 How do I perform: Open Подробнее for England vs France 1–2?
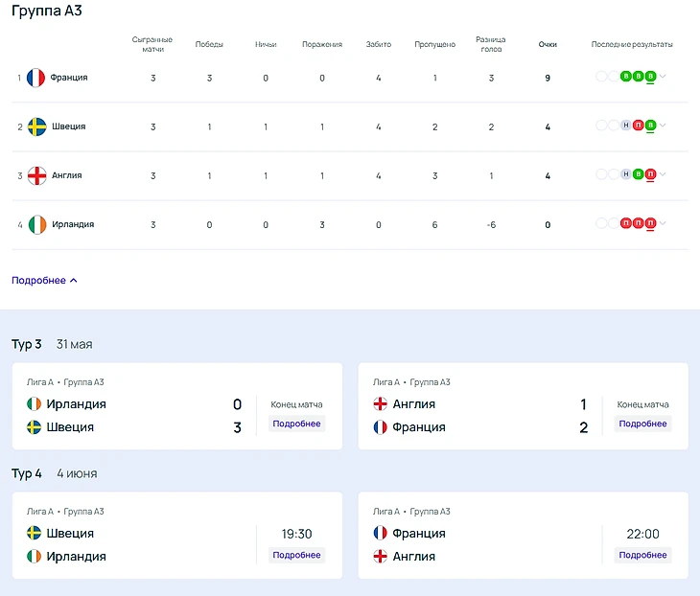pyautogui.click(x=642, y=424)
